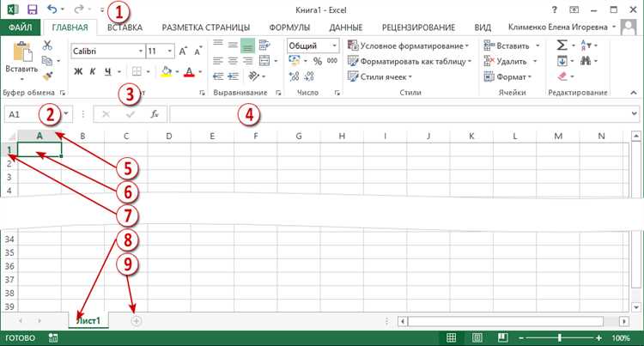Click the Save icon in quick access toolbar
The width and height of the screenshot is (644, 346).
pos(32,9)
